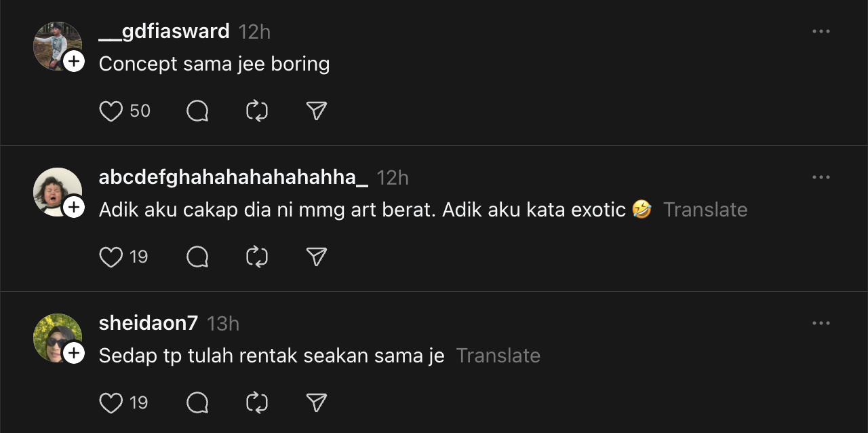Translate the "Adik aku cakap" comment
Viewport: 868px width, 433px height.
pyautogui.click(x=705, y=210)
